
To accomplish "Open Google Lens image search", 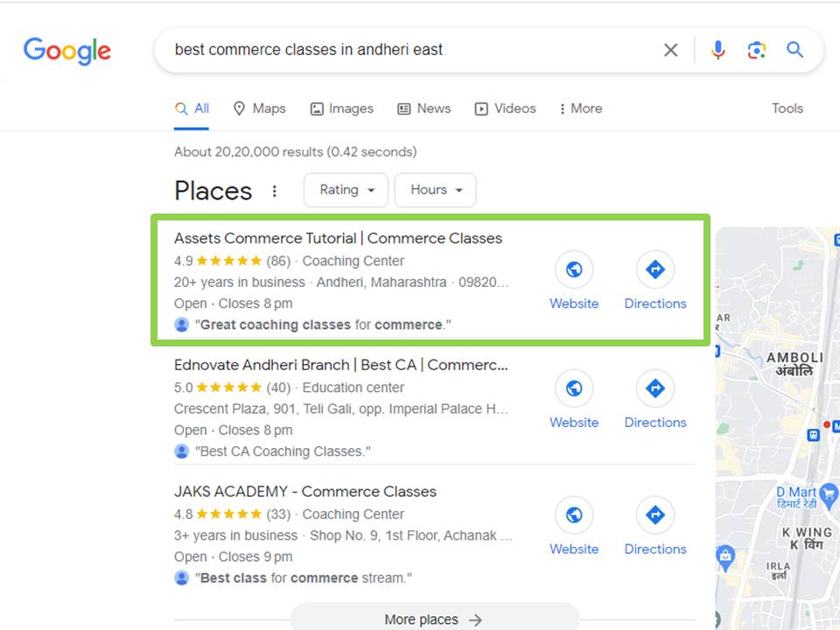I will [757, 50].
